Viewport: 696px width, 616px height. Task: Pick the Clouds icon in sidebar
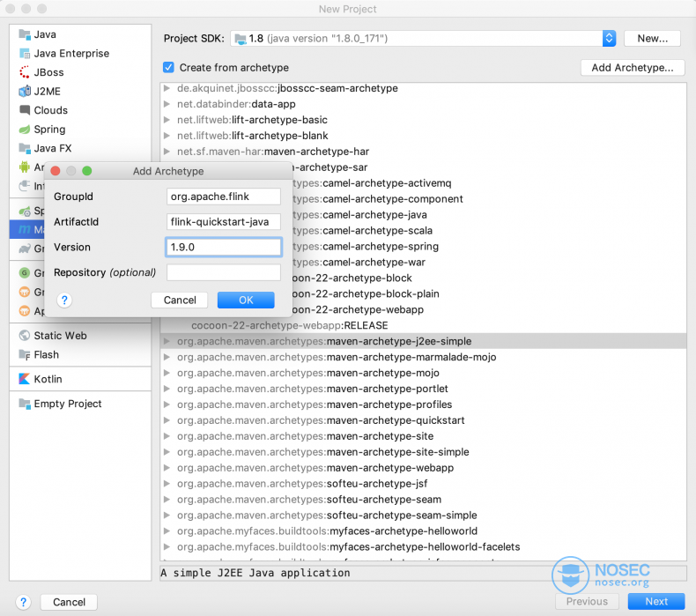tap(25, 110)
